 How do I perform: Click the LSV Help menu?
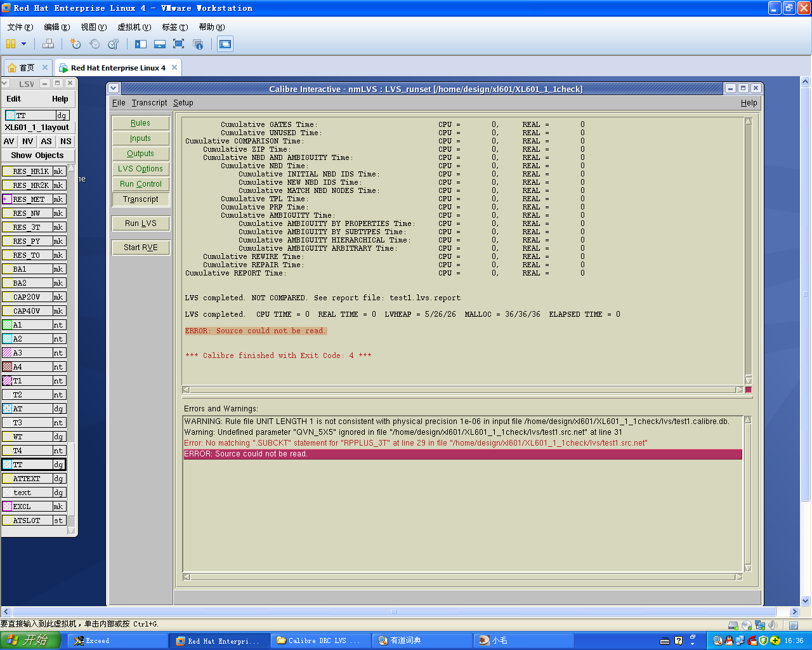(60, 99)
